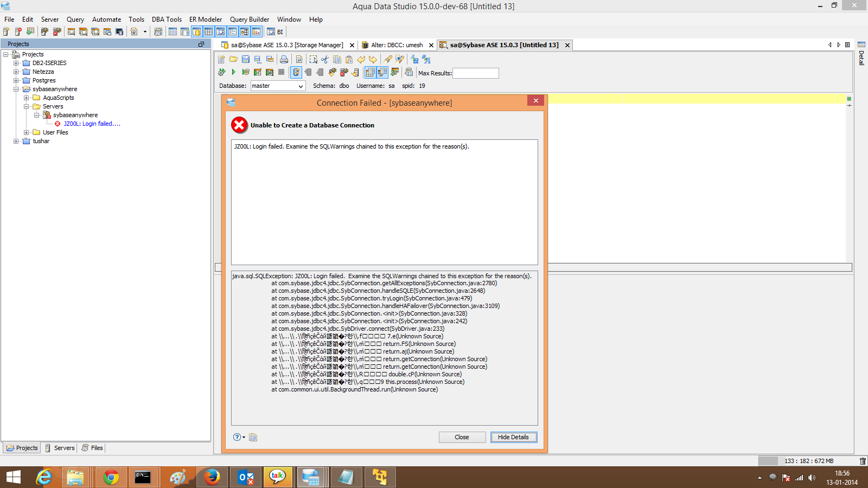Screen dimensions: 868x488
Task: Click the Register Server icon in main toolbar
Action: click(x=7, y=32)
